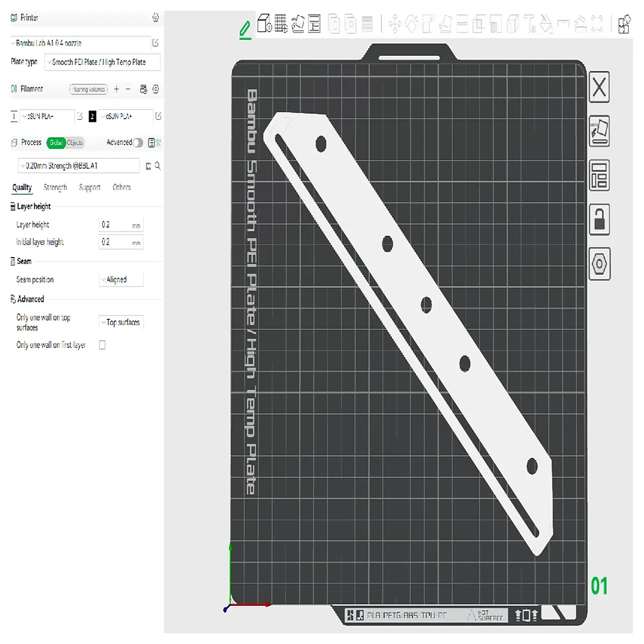Click the plate lock icon
Screen dimensions: 644x644
click(599, 219)
